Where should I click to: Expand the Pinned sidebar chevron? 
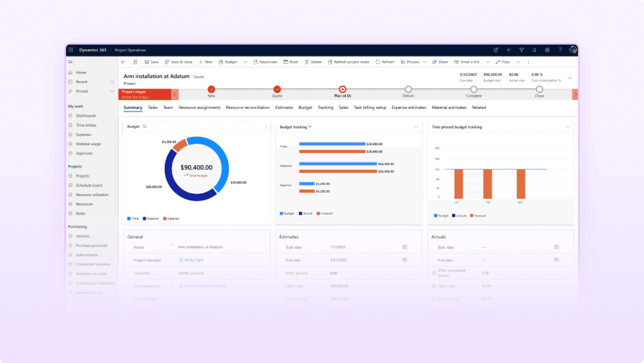[112, 91]
